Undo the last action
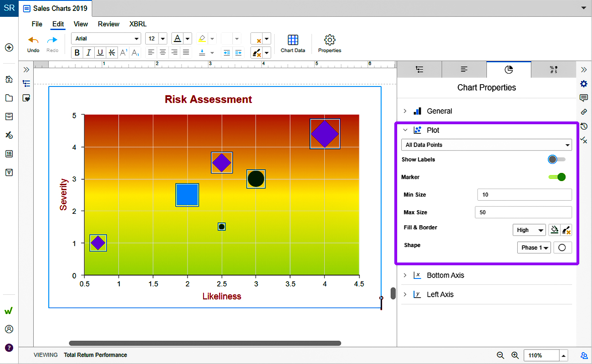The image size is (592, 364). click(x=33, y=44)
